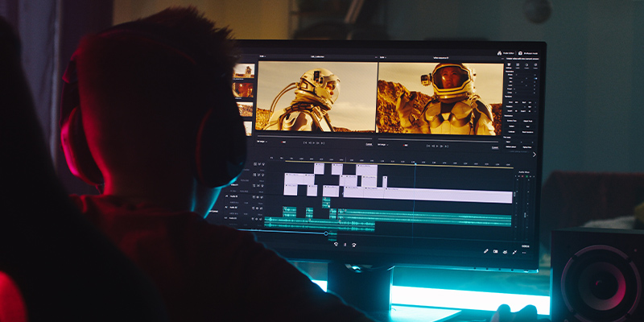Click the timeline zoom slider handle
Screen dimensions: 644x322
(326, 233)
